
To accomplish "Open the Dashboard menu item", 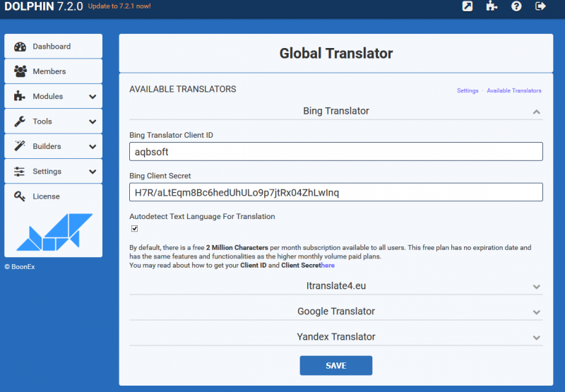I will point(54,46).
